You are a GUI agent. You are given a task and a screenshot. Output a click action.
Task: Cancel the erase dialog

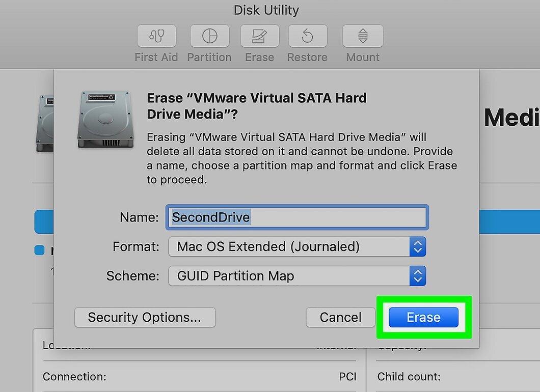tap(340, 317)
